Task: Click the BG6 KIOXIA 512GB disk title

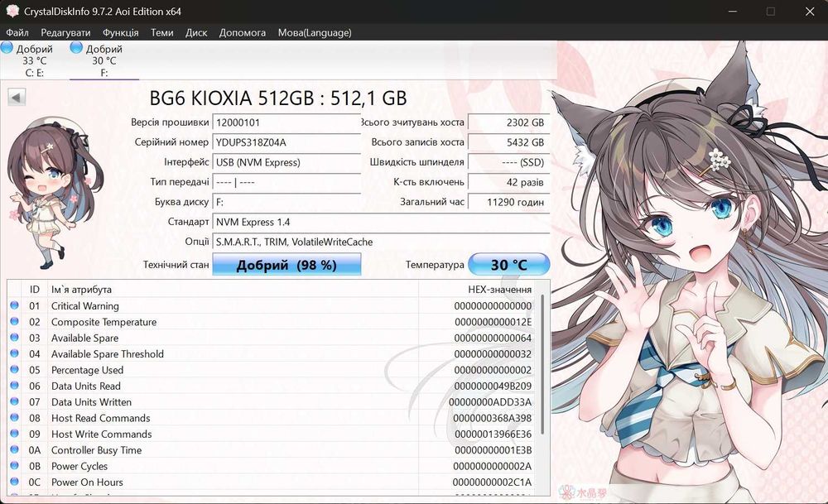Action: click(x=277, y=98)
